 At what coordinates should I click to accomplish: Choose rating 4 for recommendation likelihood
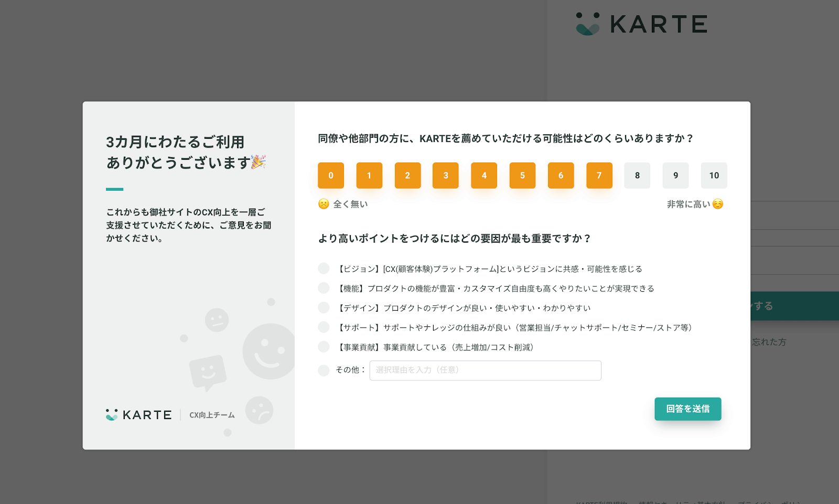pyautogui.click(x=484, y=176)
